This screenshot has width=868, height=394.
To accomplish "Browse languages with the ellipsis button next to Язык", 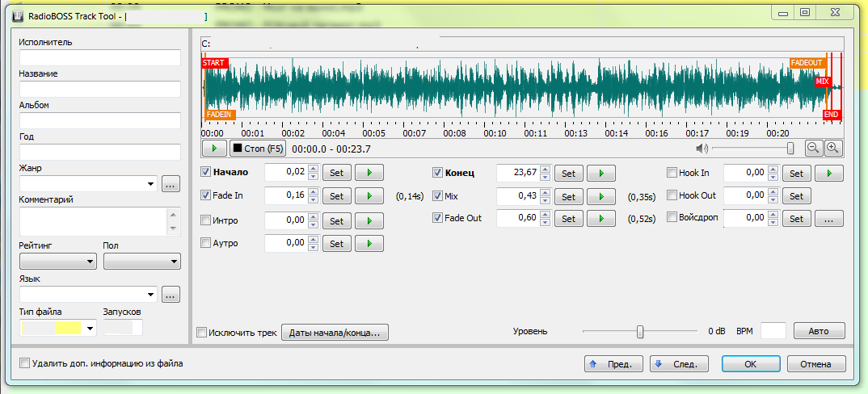I will (171, 295).
